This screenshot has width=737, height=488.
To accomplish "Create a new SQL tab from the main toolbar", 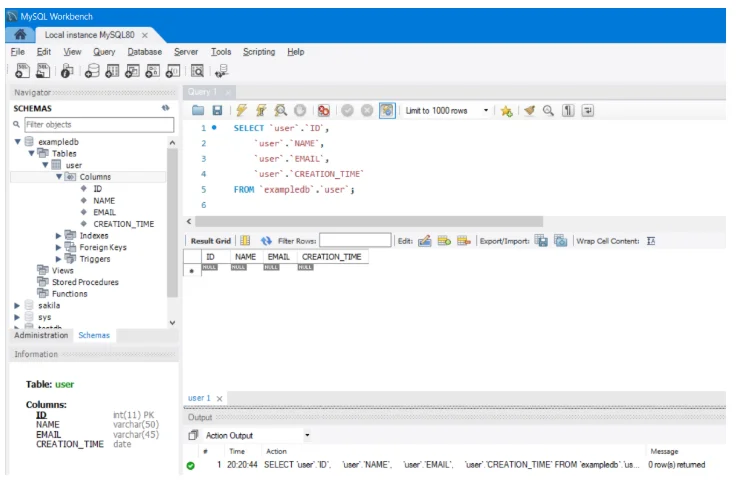I will click(22, 71).
